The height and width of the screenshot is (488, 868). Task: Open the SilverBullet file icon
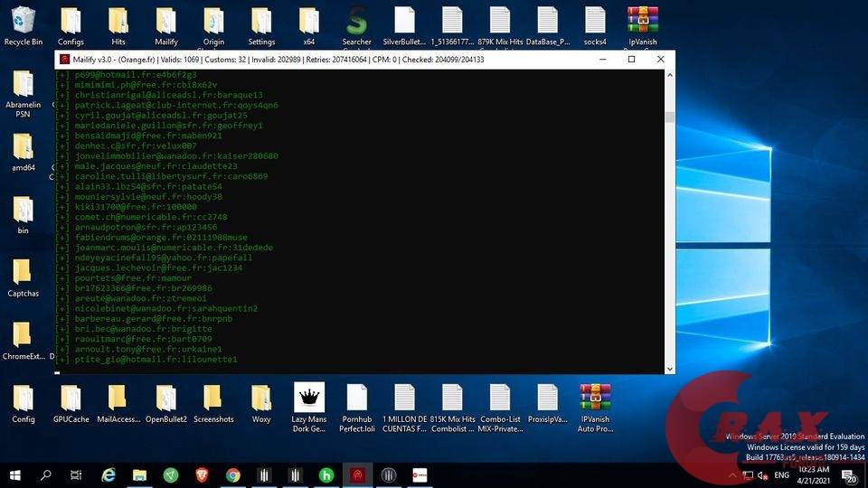point(404,25)
